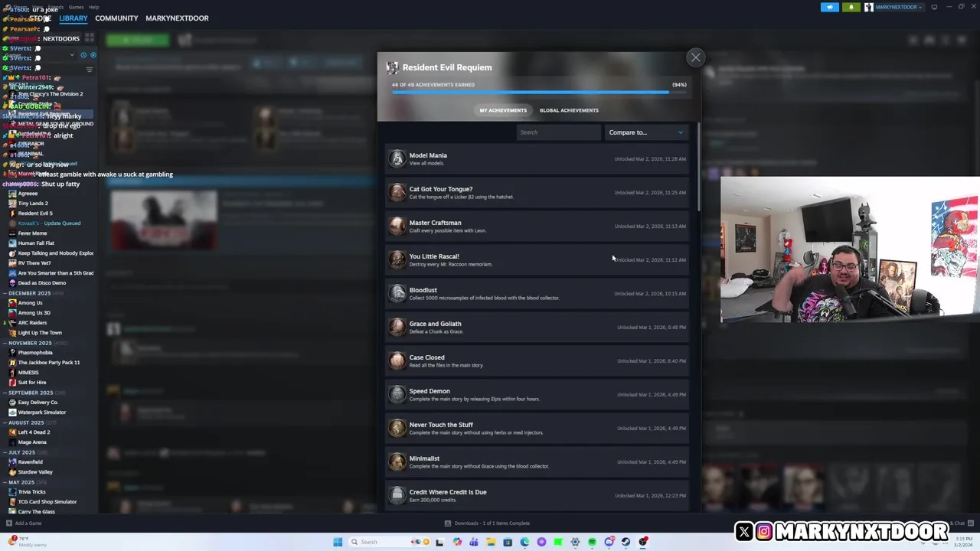The image size is (980, 551).
Task: Open the MARKYNEXTDOOR profile menu in top navigation
Action: [x=177, y=18]
